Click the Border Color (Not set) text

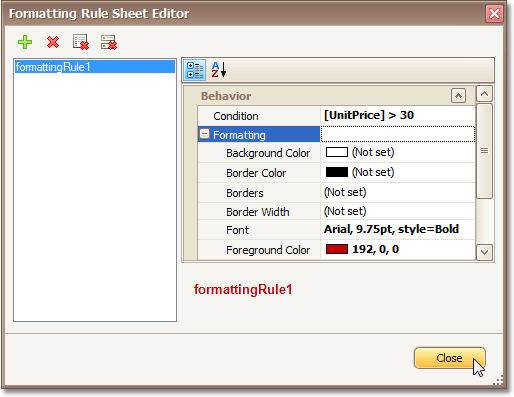click(x=373, y=172)
